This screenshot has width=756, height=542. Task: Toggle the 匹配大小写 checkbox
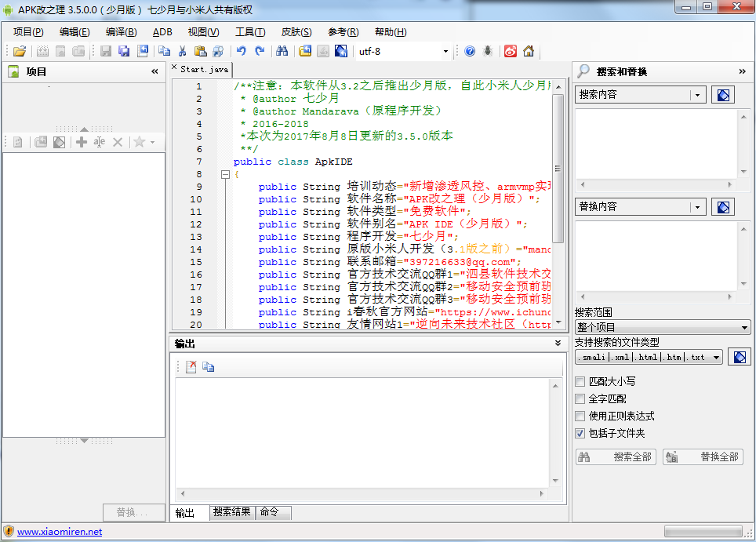[580, 382]
